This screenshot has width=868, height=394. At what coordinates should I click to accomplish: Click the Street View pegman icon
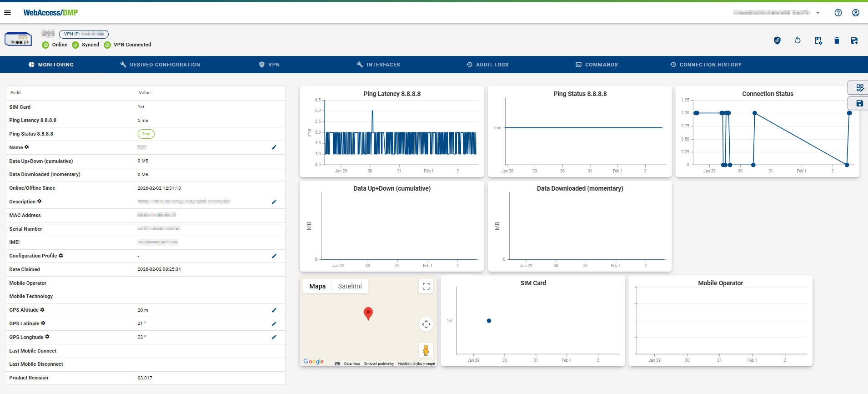(426, 350)
